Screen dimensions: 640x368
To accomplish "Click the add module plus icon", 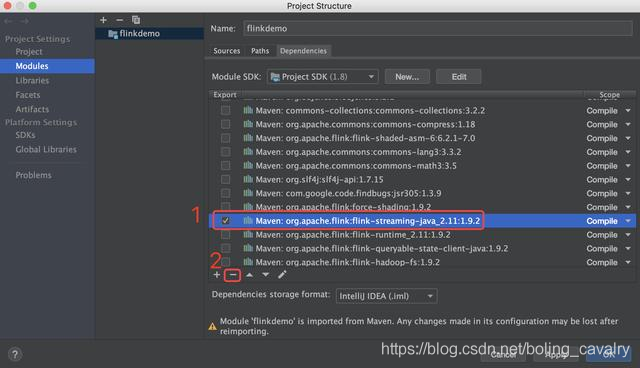I will point(103,20).
